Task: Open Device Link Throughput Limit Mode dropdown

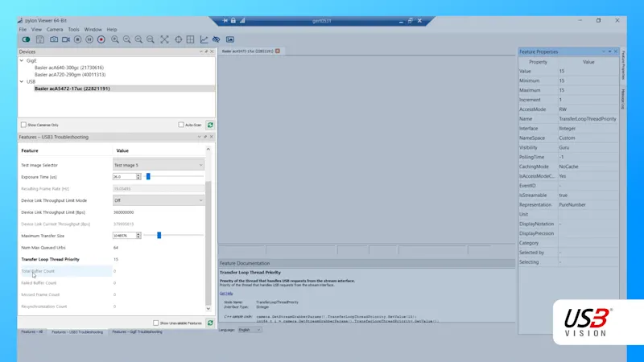Action: [x=159, y=200]
